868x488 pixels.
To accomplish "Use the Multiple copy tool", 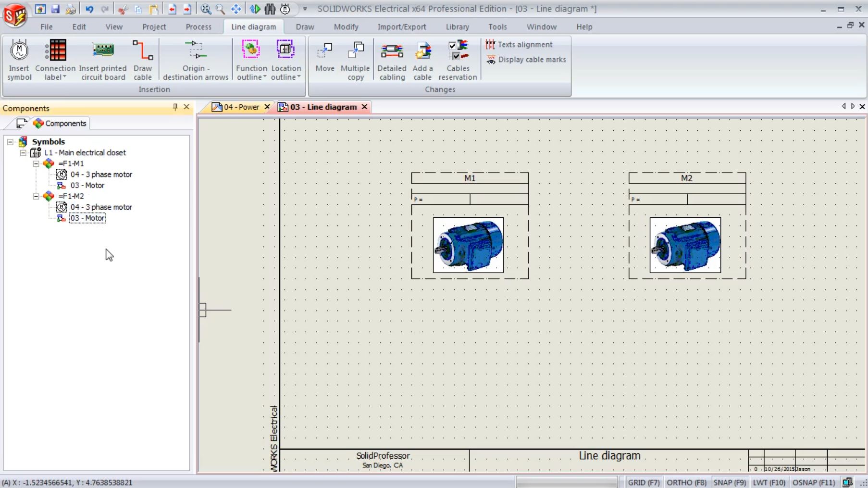I will pyautogui.click(x=356, y=60).
